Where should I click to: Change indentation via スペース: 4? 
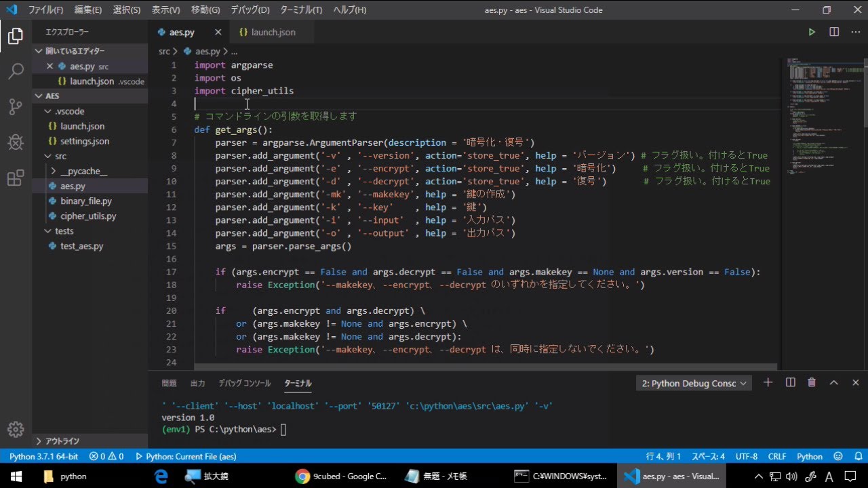point(708,457)
